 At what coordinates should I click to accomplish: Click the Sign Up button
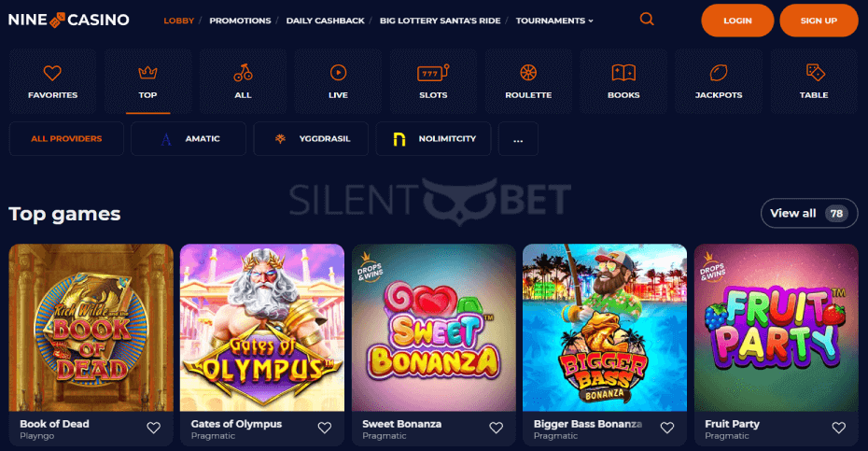pos(819,21)
